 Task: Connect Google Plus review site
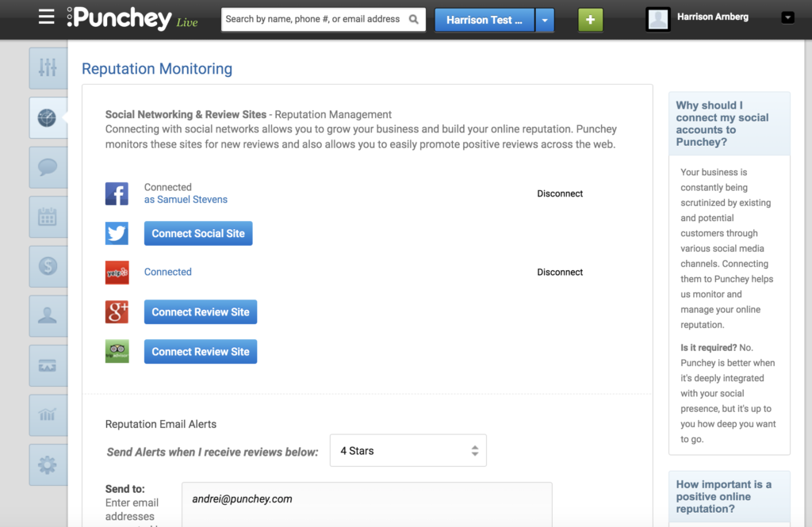pyautogui.click(x=201, y=312)
